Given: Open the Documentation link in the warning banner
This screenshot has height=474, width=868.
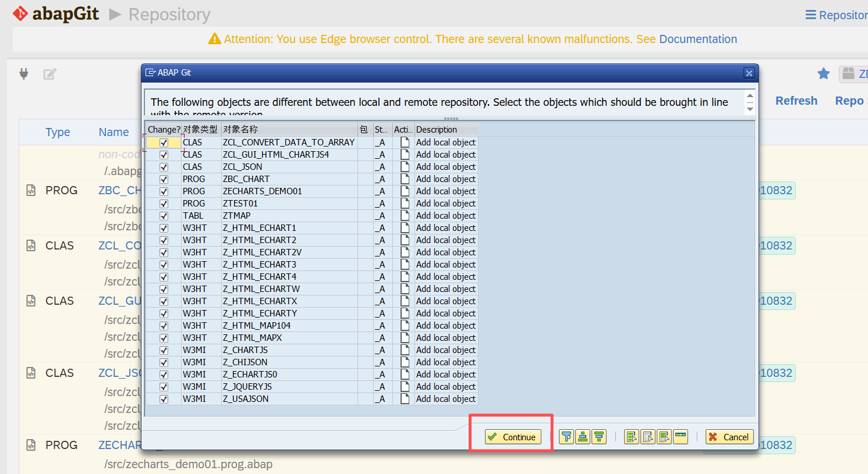Looking at the screenshot, I should click(x=698, y=39).
